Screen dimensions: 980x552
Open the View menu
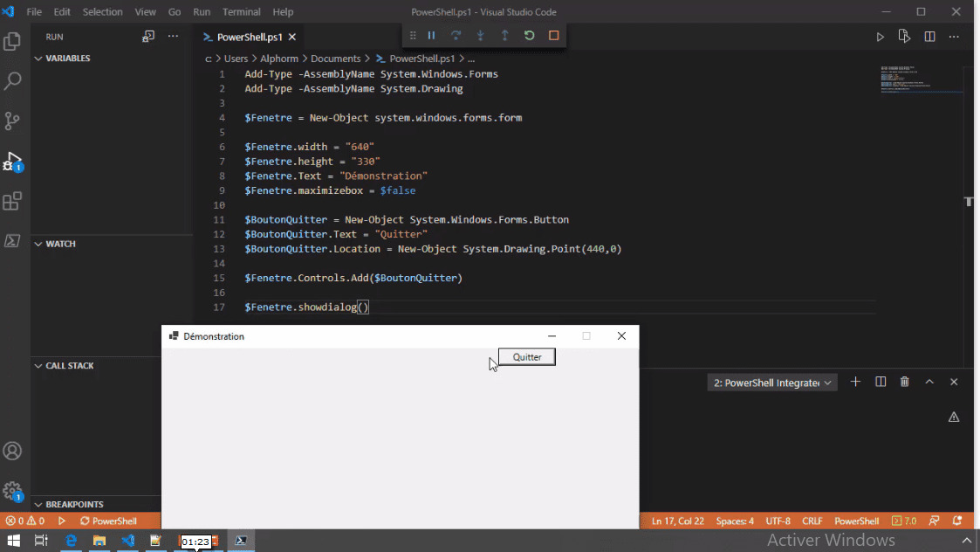pos(145,12)
